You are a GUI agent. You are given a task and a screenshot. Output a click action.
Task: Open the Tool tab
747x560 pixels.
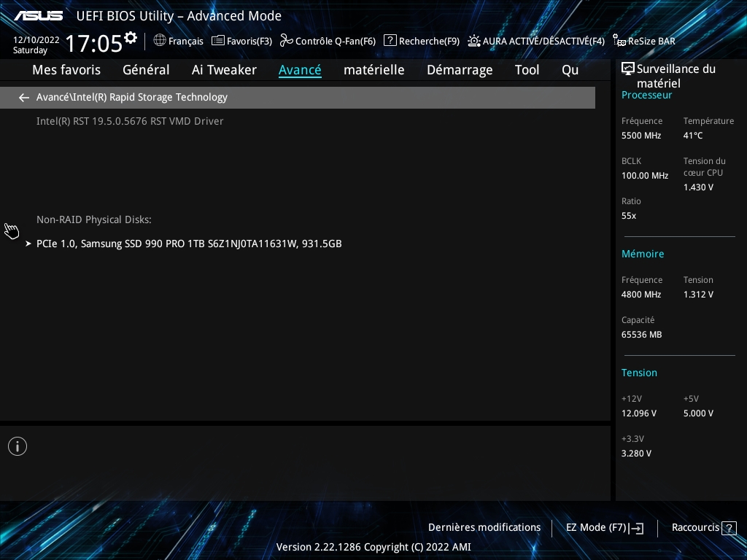point(527,70)
